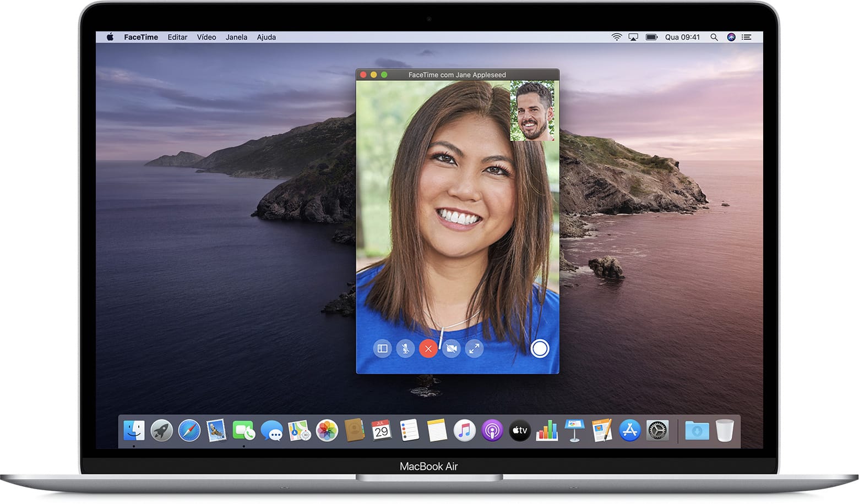Check battery status icon

652,37
